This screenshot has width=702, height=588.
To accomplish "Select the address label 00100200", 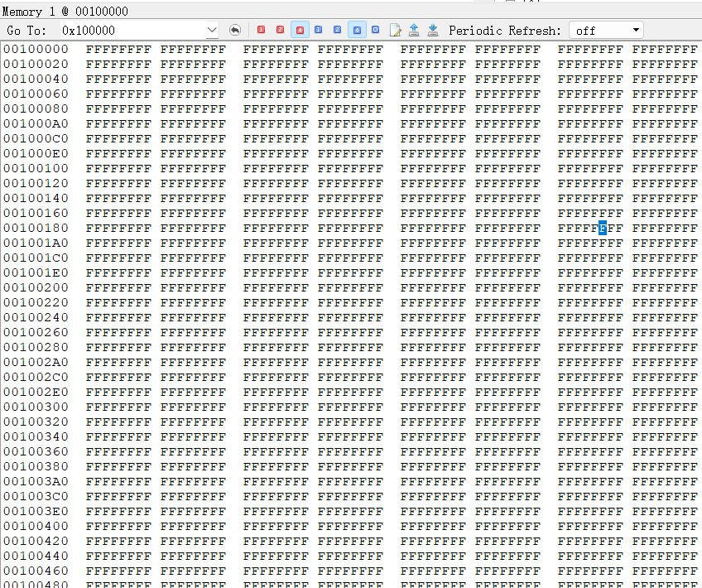I will pos(36,288).
